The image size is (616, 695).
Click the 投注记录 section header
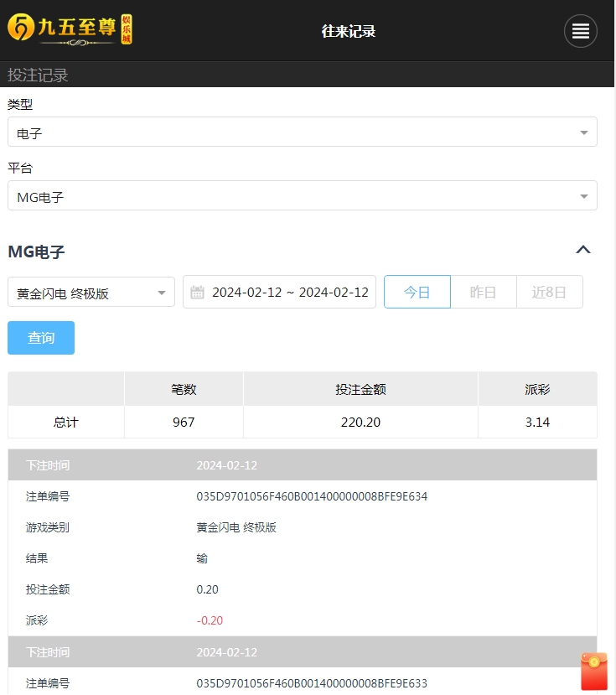click(x=38, y=75)
